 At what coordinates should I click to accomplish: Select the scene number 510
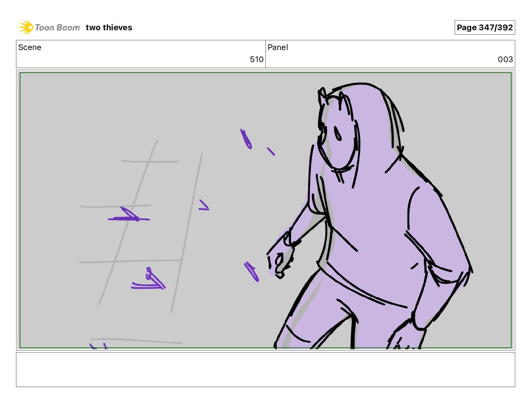point(257,59)
